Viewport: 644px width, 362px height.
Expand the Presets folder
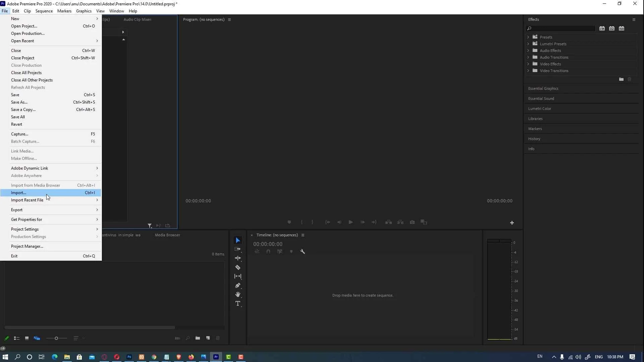coord(528,37)
